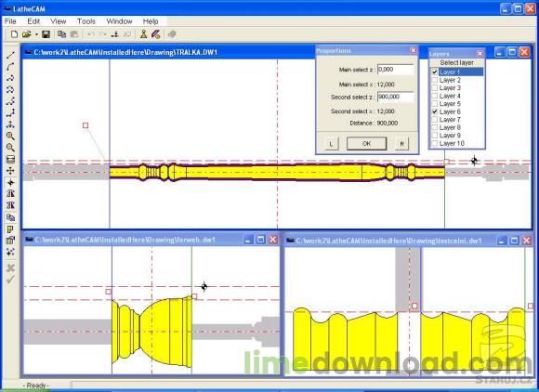Uncheck the Layer 1 checkbox
Viewport: 539px width, 392px height.
[435, 72]
